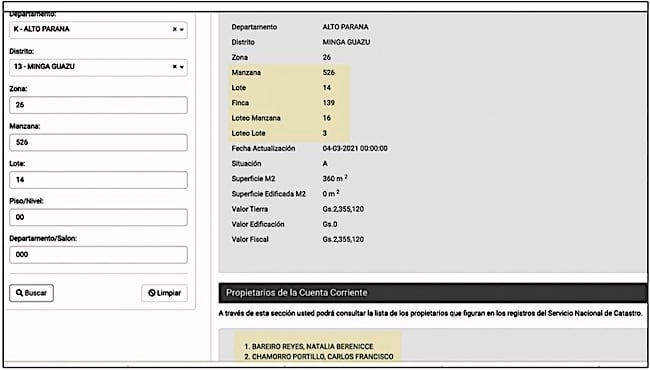Click the Limpiar button
This screenshot has height=370, width=650.
(164, 293)
